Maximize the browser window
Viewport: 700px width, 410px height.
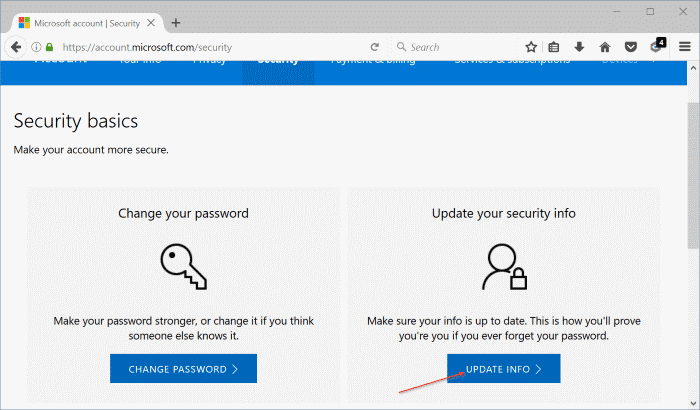click(650, 12)
